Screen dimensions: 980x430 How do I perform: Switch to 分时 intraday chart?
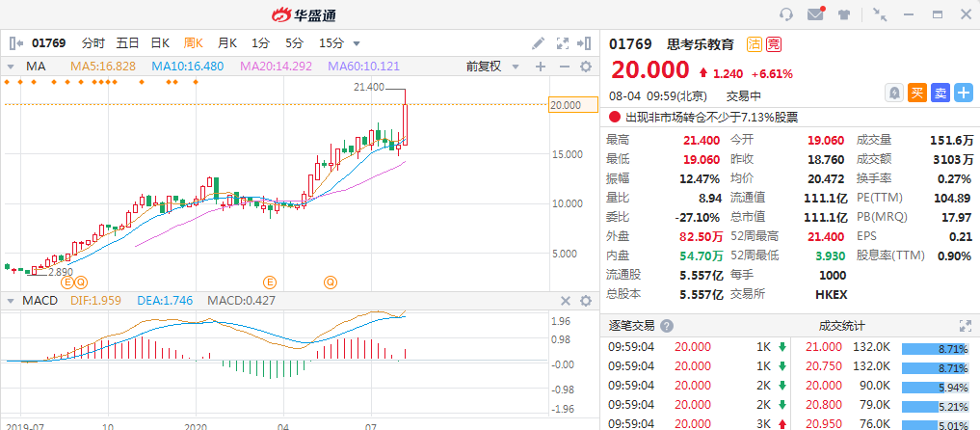[x=93, y=43]
